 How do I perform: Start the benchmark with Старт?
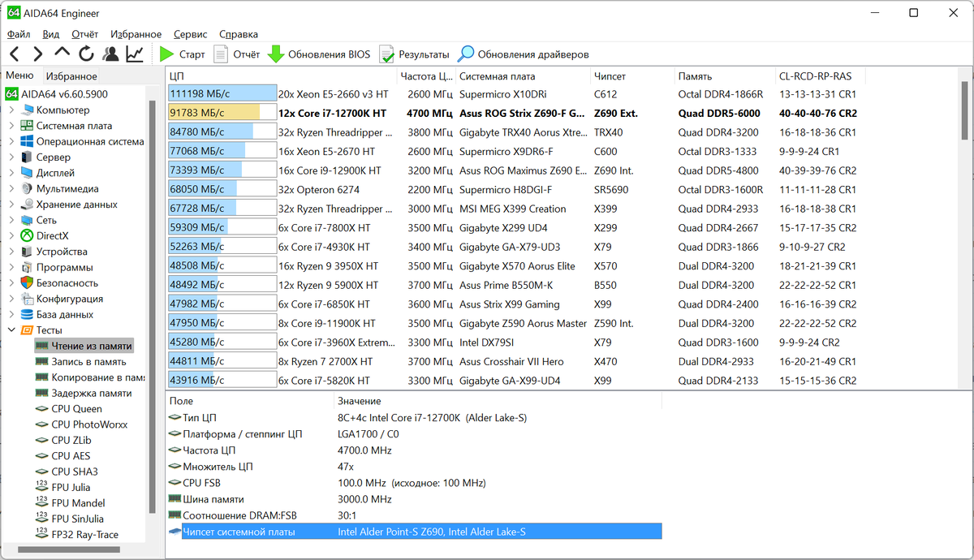(x=183, y=54)
